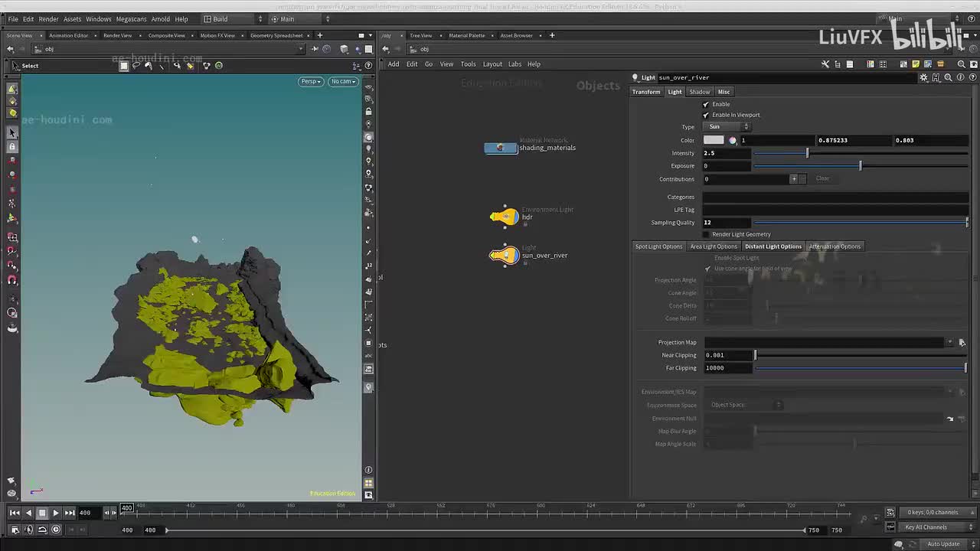Screen dimensions: 980x551
Task: Enable Render Light Geometry checkbox
Action: [x=706, y=234]
